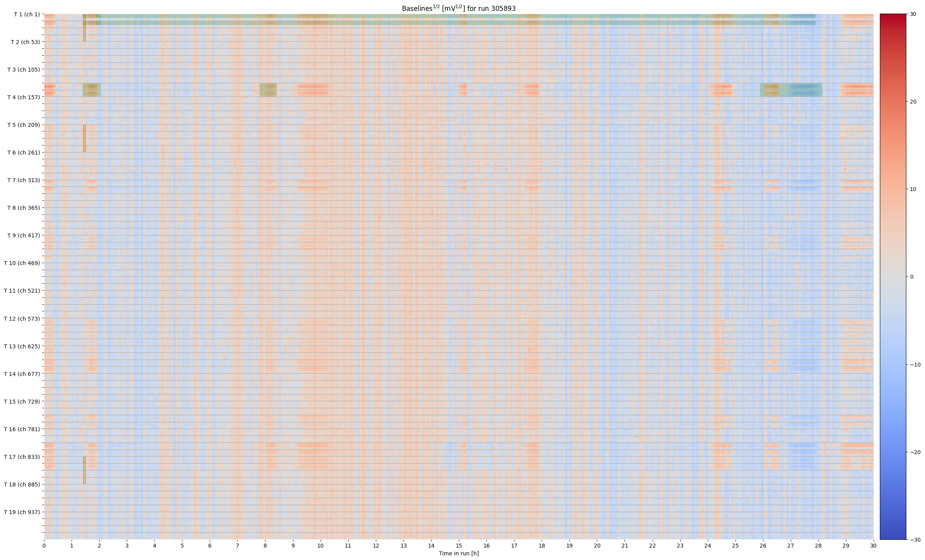Click the T 19 (ch 937) row label
925x560 pixels.
coord(22,512)
